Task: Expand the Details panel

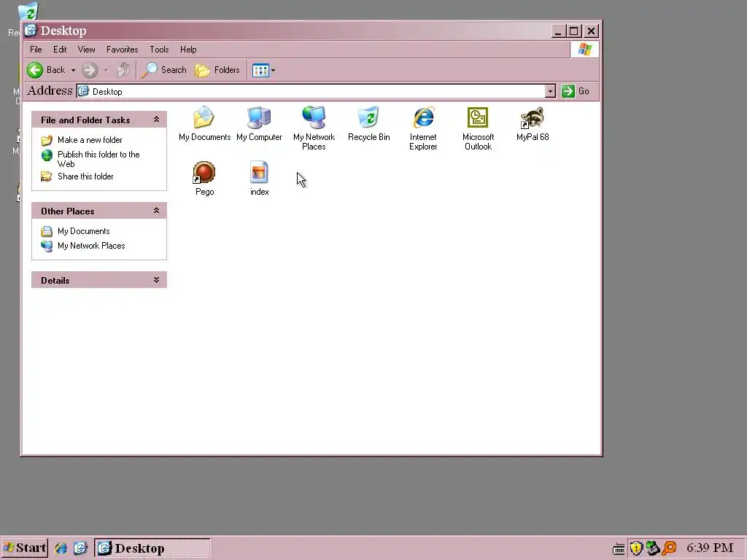Action: tap(156, 280)
